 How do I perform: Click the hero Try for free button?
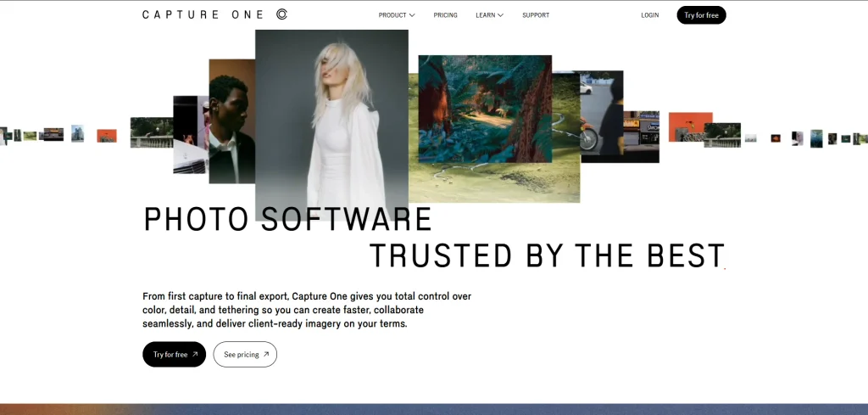pyautogui.click(x=175, y=354)
